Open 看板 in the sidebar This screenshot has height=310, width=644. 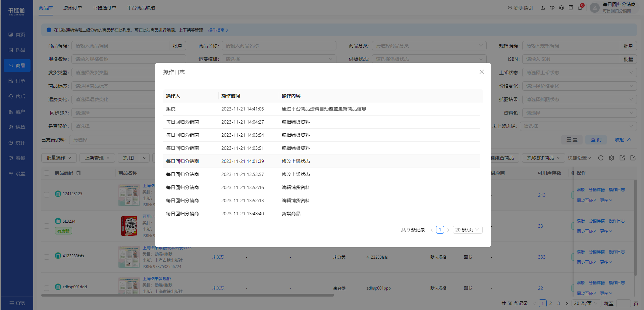pyautogui.click(x=17, y=158)
